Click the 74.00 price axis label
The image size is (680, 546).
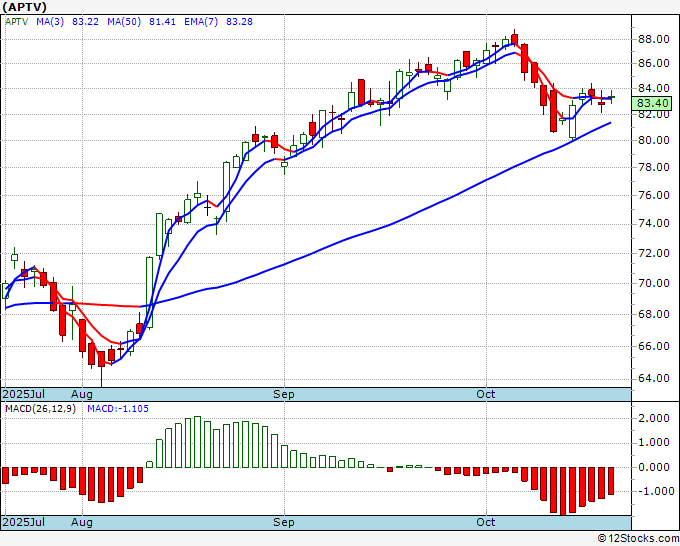point(653,223)
